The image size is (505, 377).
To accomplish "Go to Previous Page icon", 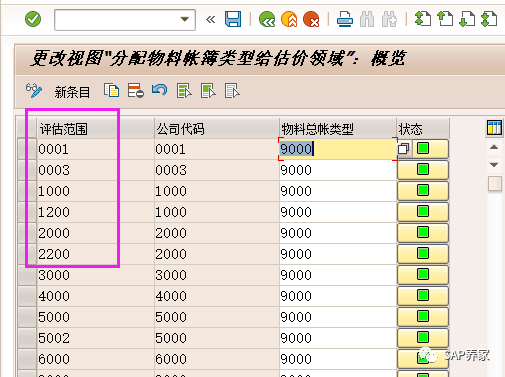I will [x=445, y=19].
